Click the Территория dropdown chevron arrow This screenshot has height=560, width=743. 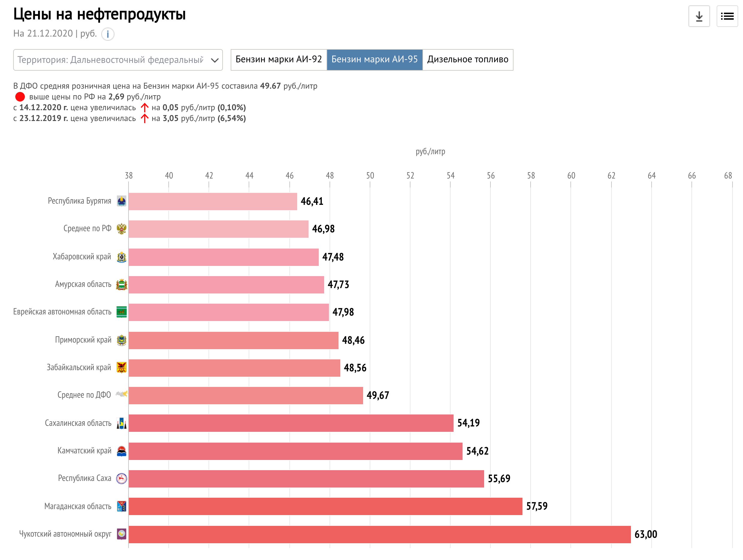tap(214, 60)
